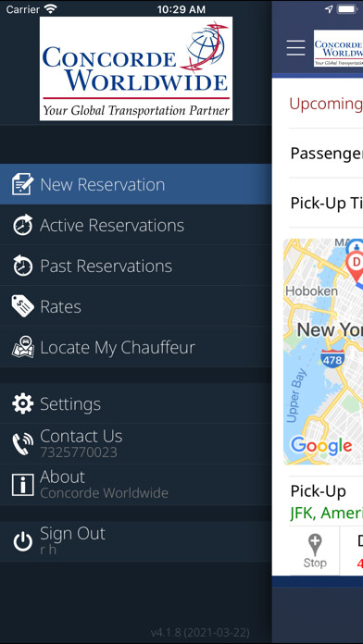The width and height of the screenshot is (363, 644).
Task: Open the New Reservation menu item
Action: click(136, 184)
